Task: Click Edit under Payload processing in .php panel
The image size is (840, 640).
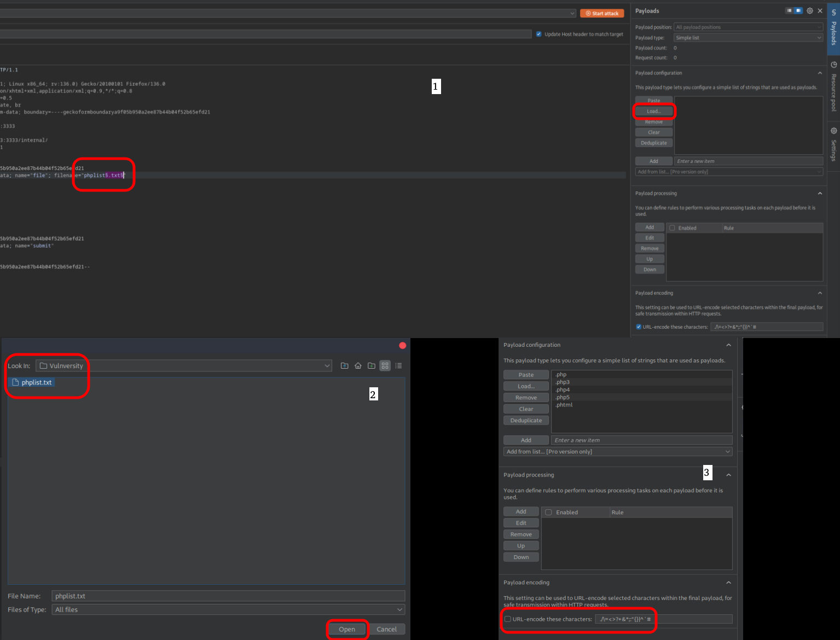Action: tap(521, 523)
